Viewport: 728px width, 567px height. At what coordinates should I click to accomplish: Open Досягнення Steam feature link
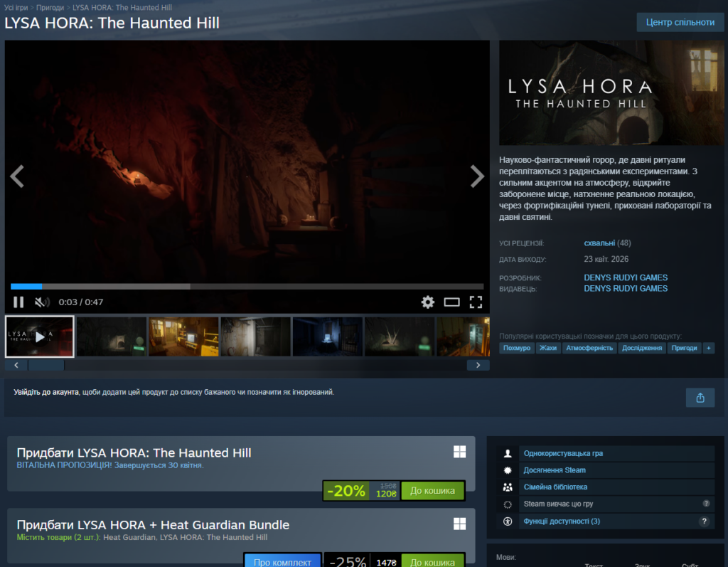tap(555, 470)
